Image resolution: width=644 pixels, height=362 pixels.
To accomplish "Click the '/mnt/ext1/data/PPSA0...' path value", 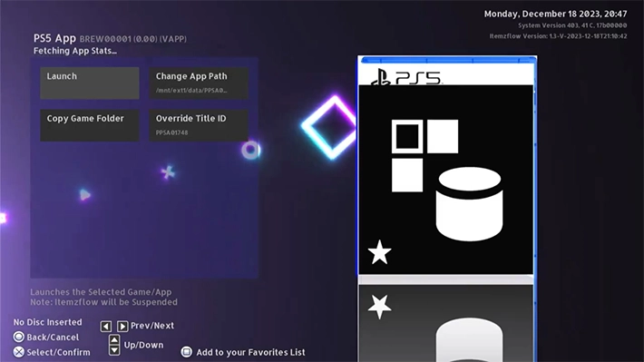I will pyautogui.click(x=191, y=91).
